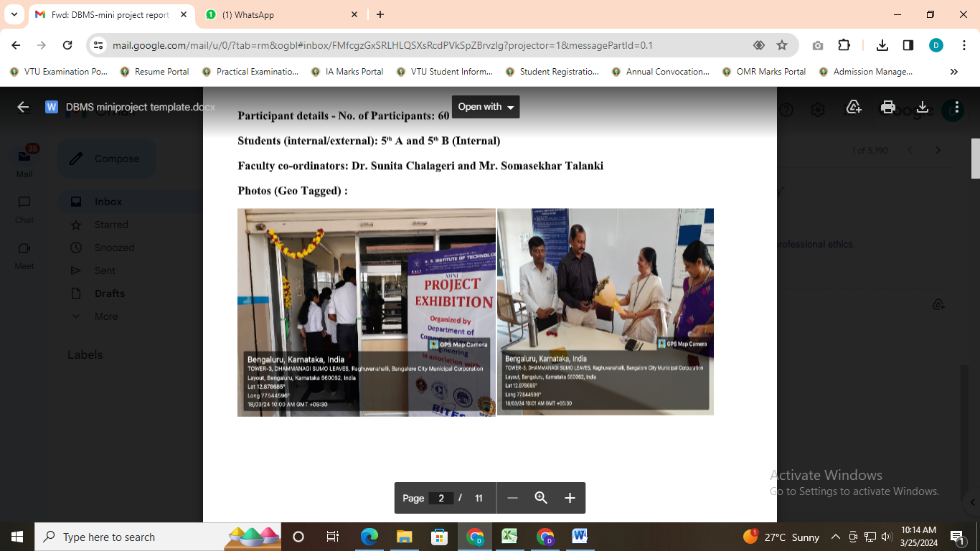Toggle Chrome side panel
The height and width of the screenshot is (551, 980).
pos(908,45)
